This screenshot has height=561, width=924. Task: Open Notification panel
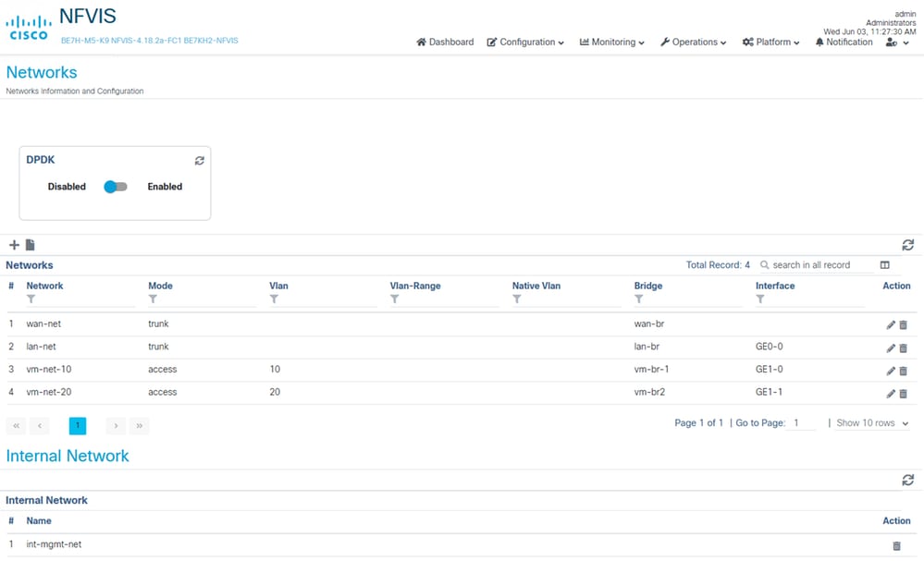pos(844,42)
